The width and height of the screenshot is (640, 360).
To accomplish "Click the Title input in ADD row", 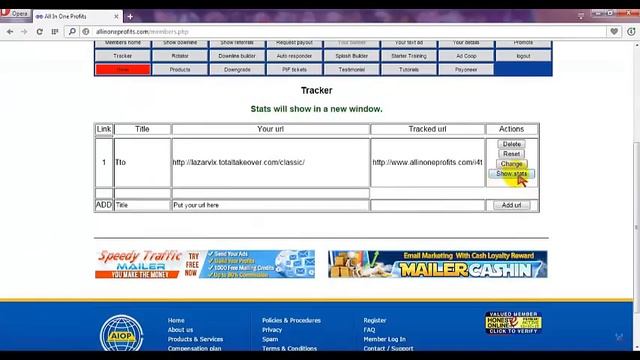I will pyautogui.click(x=142, y=205).
